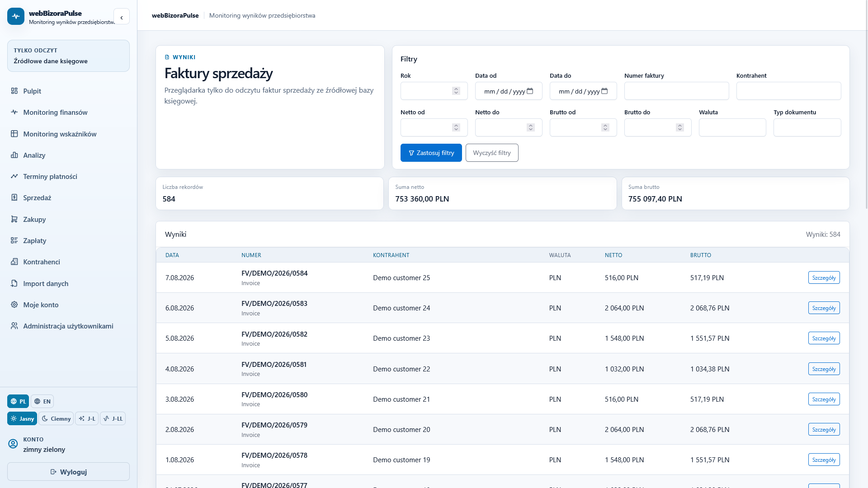This screenshot has height=488, width=868.
Task: Open Monitoring finansów pulse icon
Action: [14, 112]
